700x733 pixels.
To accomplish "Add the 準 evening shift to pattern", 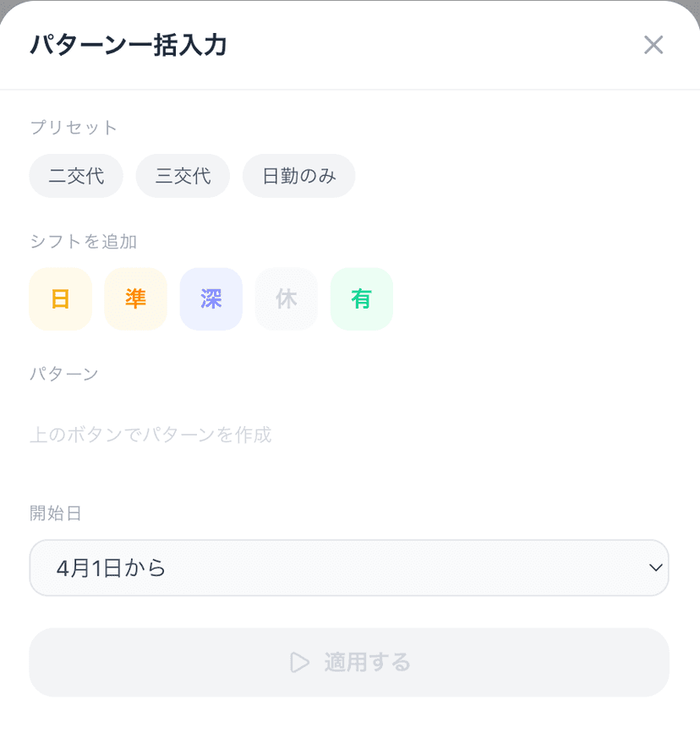I will click(135, 298).
